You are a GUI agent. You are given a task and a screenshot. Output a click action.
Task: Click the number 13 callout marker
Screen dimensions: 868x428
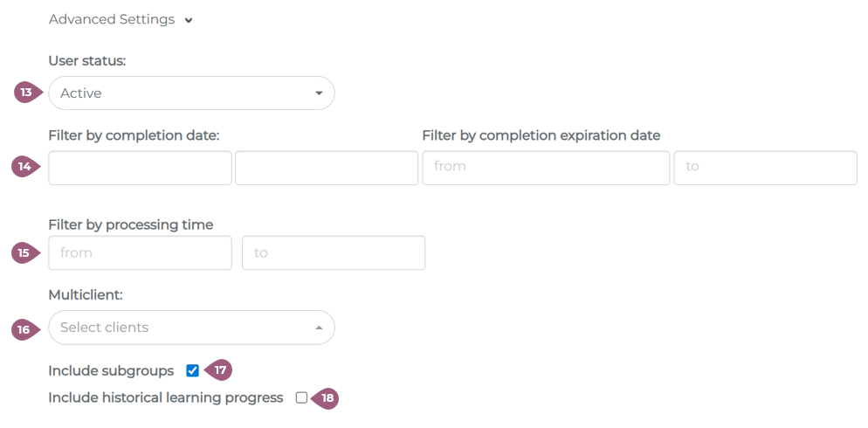tap(26, 93)
